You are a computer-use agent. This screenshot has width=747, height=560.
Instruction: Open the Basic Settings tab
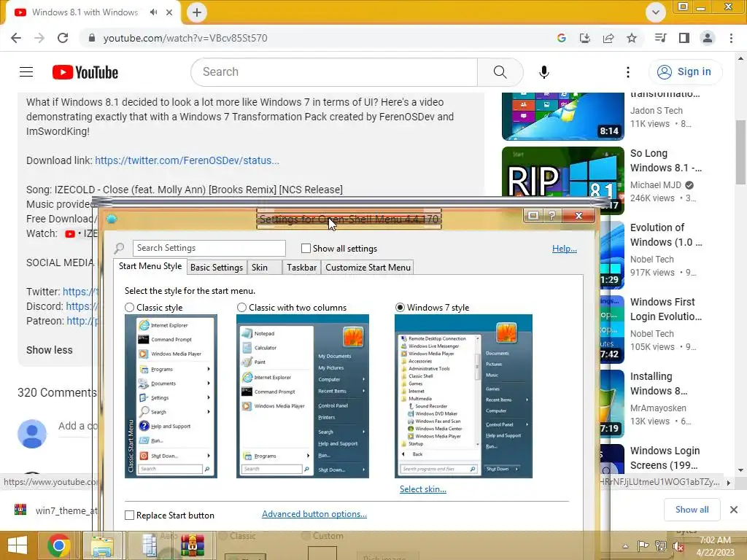point(217,268)
